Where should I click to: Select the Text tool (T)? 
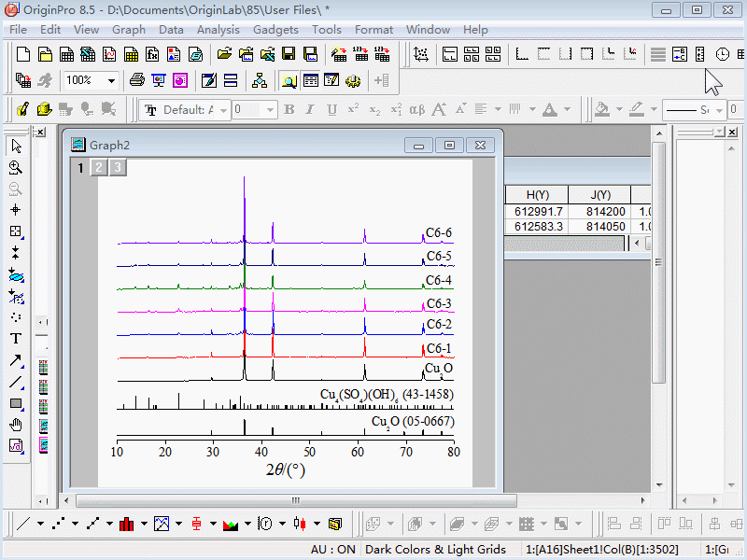16,338
